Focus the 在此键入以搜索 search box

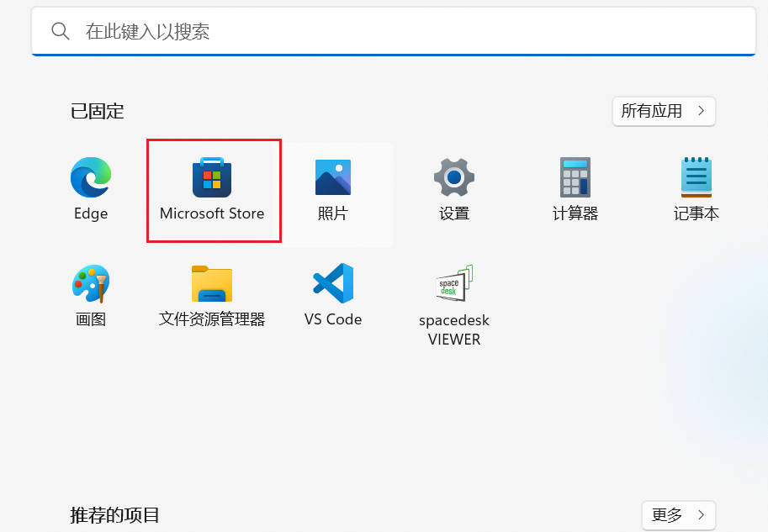[394, 31]
